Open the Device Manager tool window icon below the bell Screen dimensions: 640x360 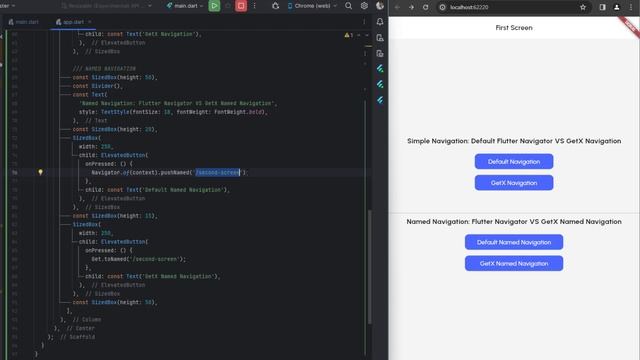[x=380, y=38]
